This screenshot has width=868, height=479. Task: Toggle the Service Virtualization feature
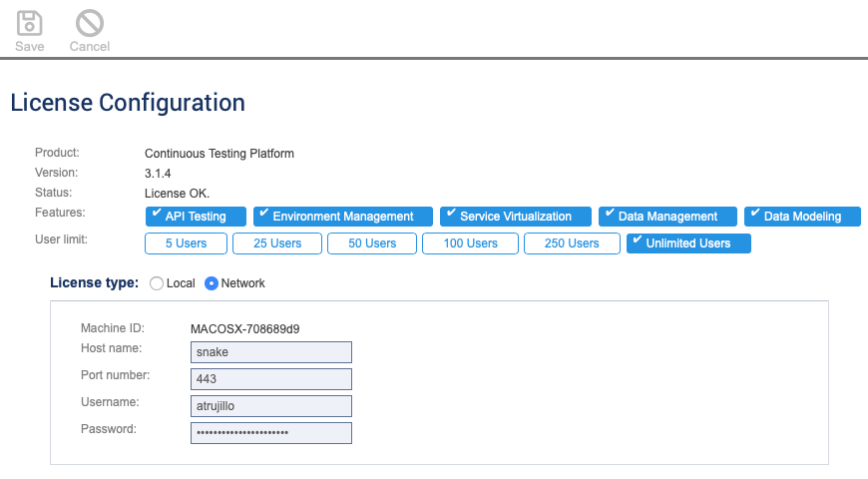[x=516, y=217]
